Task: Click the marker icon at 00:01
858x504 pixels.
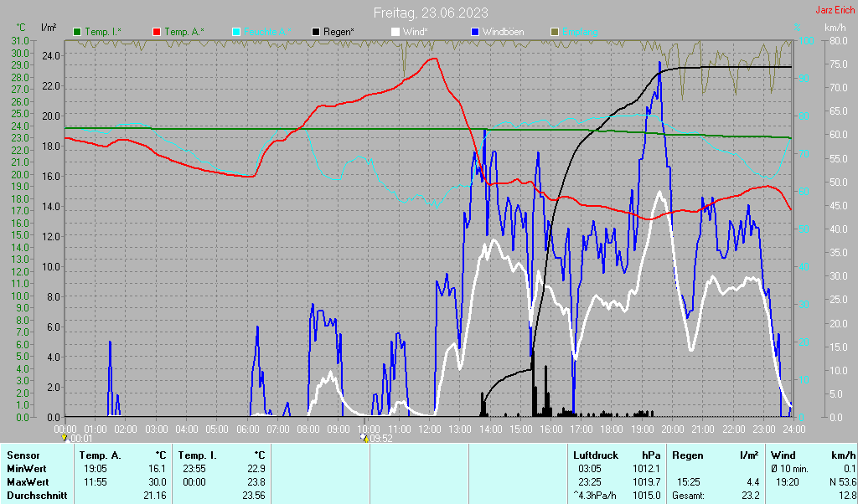Action: point(65,438)
